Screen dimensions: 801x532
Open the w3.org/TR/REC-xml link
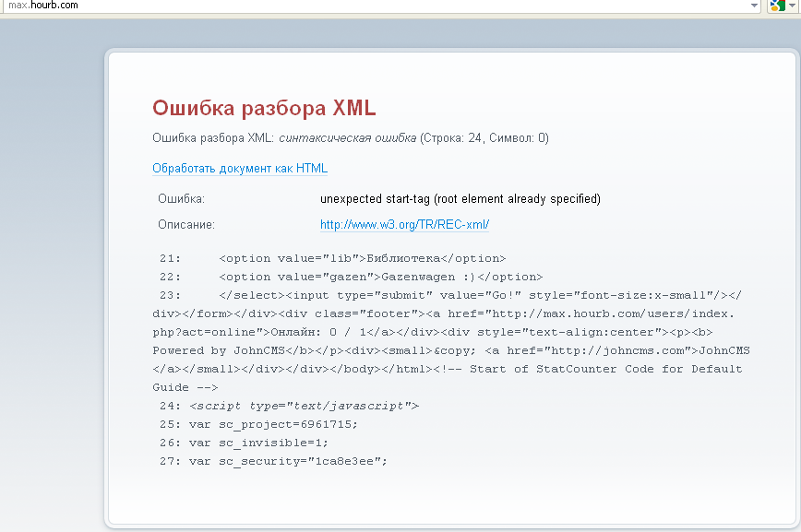pyautogui.click(x=404, y=224)
